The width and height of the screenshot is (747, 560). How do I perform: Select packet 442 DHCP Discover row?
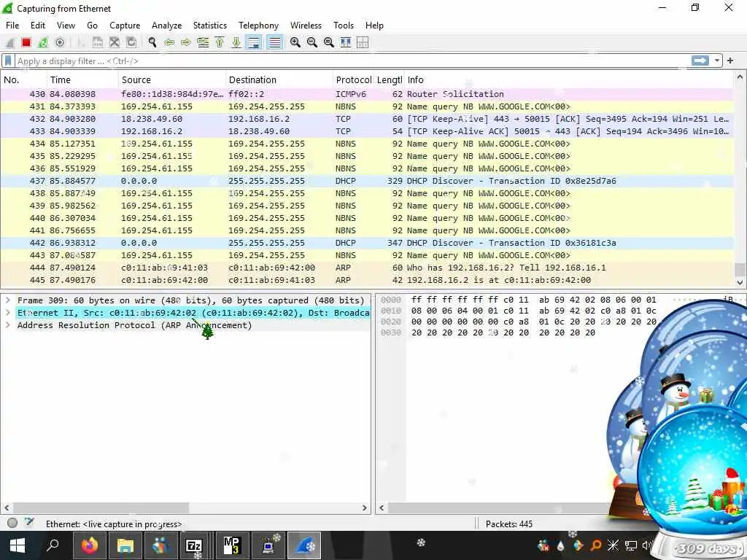[367, 243]
